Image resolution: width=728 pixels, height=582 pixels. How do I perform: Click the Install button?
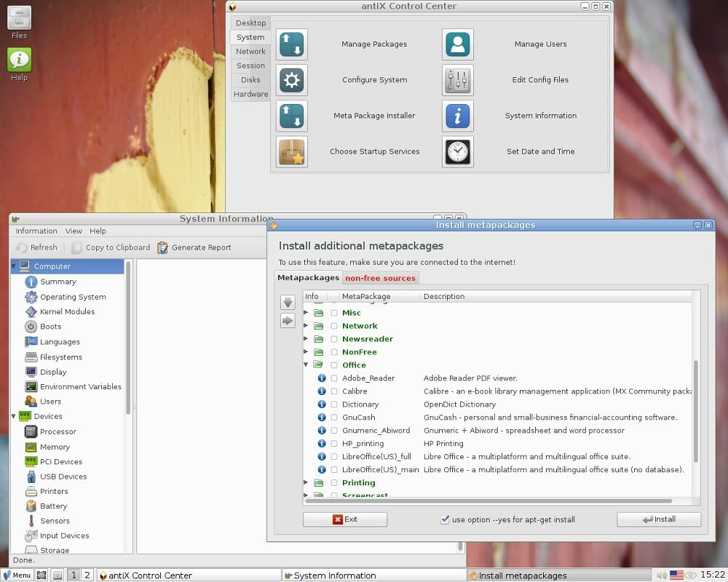(x=658, y=519)
